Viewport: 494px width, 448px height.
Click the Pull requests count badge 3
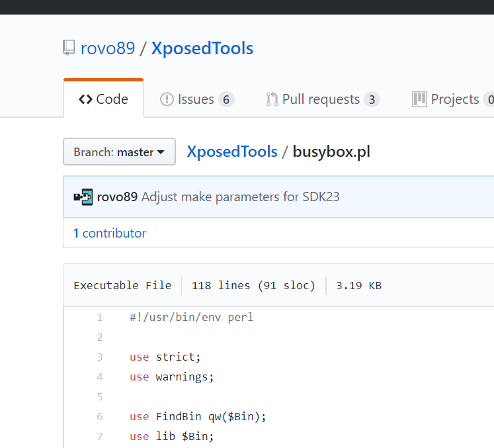pos(372,99)
